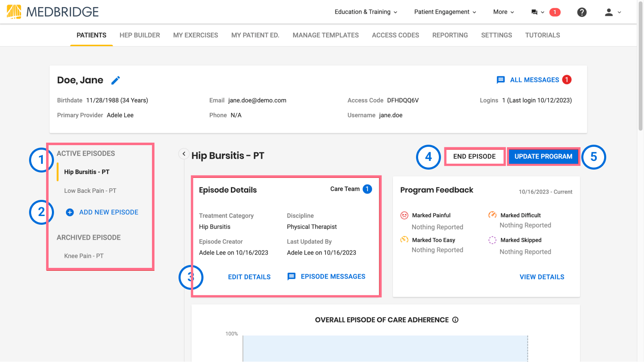Viewport: 644px width, 362px height.
Task: Expand the Education & Training dropdown
Action: [x=366, y=12]
